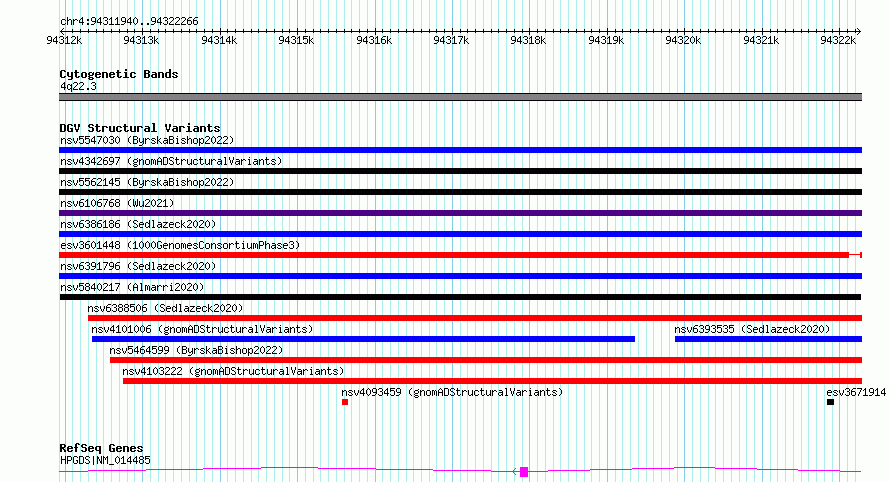890x482 pixels.
Task: Click the arrowhead at the ruler's end
Action: click(859, 32)
